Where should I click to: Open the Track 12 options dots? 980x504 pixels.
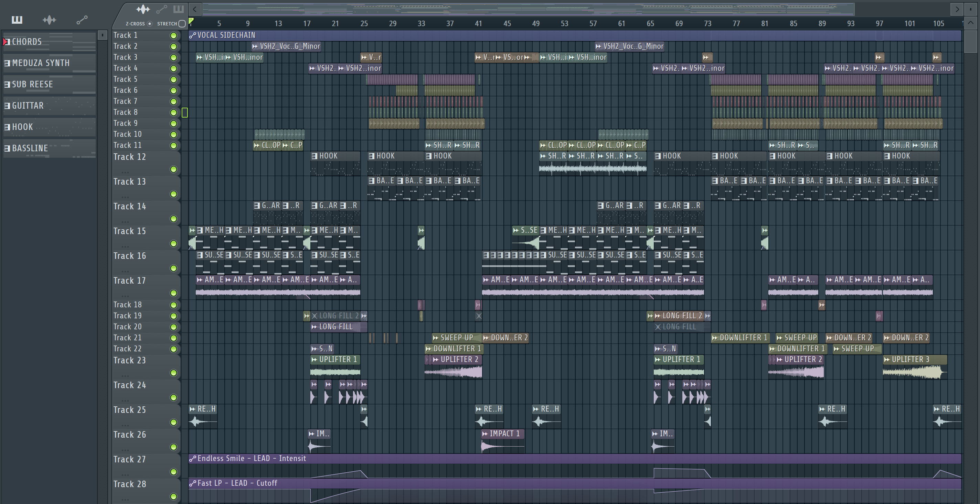[125, 172]
